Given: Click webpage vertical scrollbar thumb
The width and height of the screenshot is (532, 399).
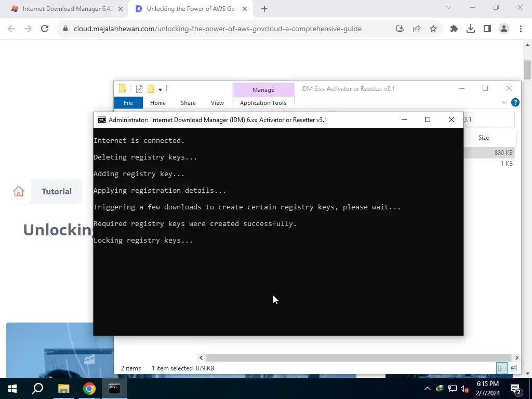Looking at the screenshot, I should pyautogui.click(x=527, y=70).
